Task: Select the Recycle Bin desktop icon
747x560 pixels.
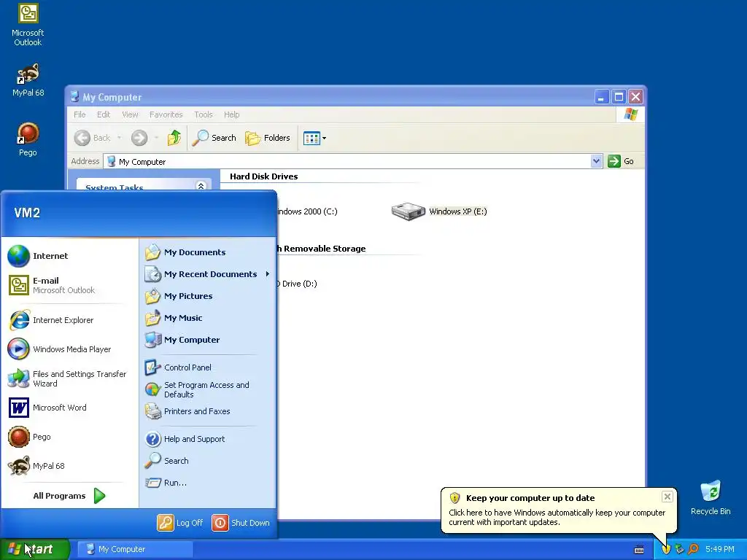Action: coord(711,497)
